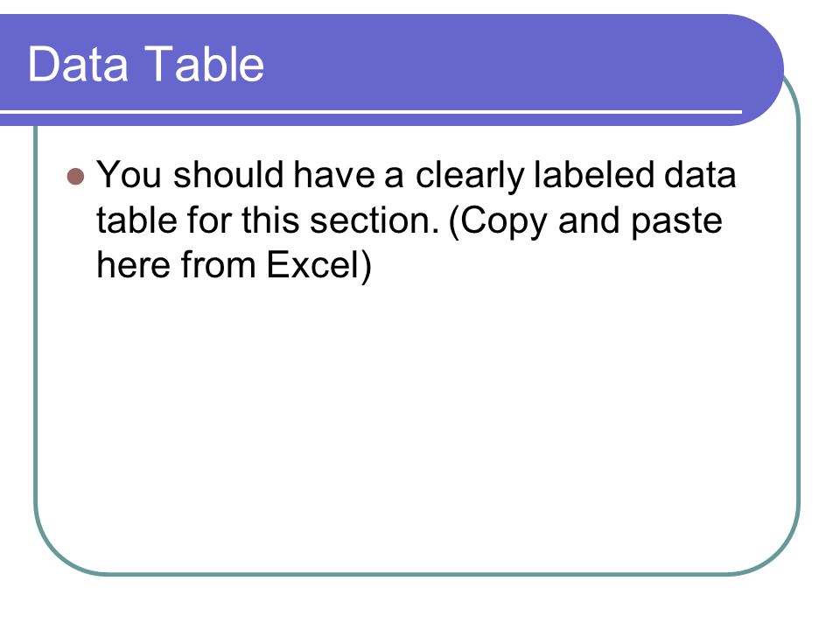Click the word "Excel)" in the body
The height and width of the screenshot is (630, 840).
click(x=319, y=265)
